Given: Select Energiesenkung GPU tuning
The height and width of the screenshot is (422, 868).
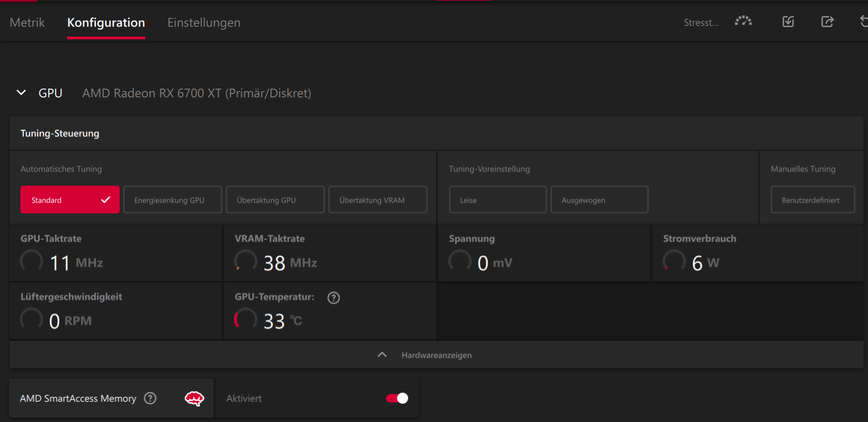Looking at the screenshot, I should (173, 200).
